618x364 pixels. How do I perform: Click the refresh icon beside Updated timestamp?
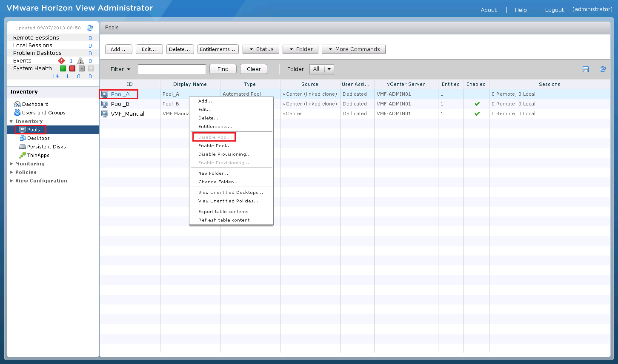(x=90, y=28)
